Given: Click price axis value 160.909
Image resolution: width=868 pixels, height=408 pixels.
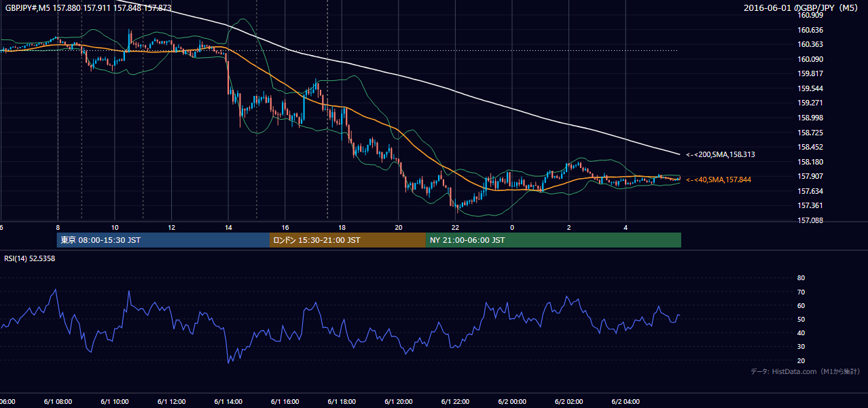Looking at the screenshot, I should (811, 15).
